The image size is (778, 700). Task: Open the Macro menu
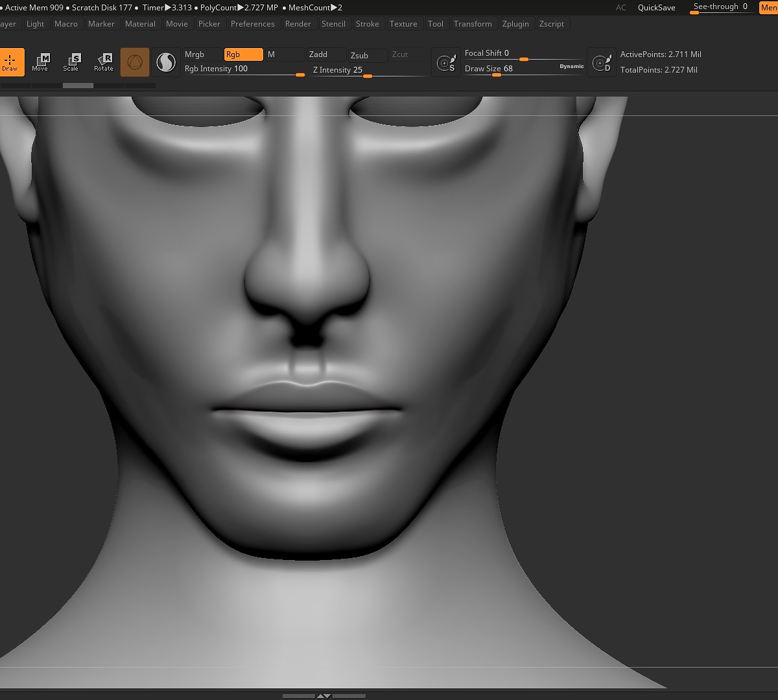coord(66,24)
